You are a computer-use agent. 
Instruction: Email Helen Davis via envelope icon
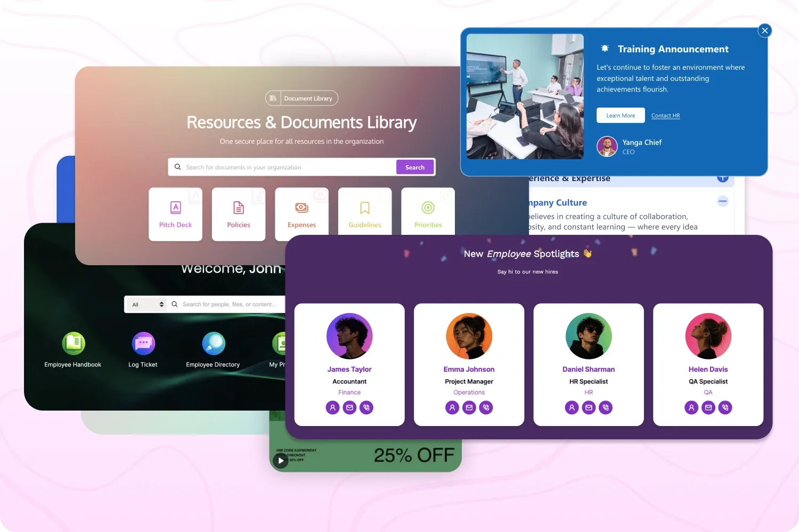(708, 407)
